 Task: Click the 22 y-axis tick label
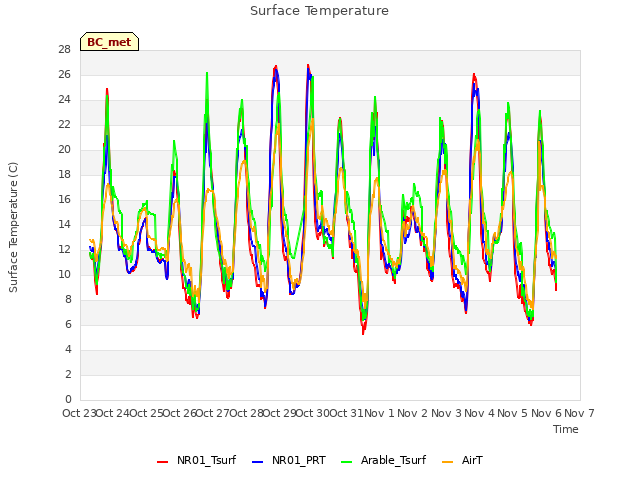[x=65, y=124]
